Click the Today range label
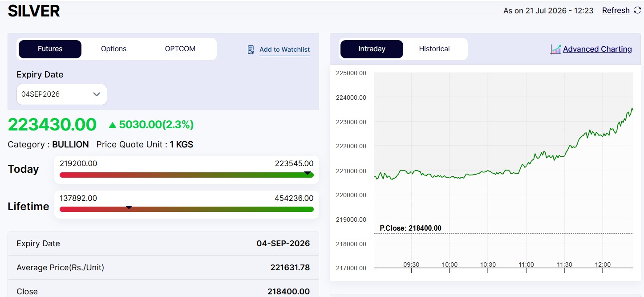This screenshot has height=297, width=644. pos(23,169)
